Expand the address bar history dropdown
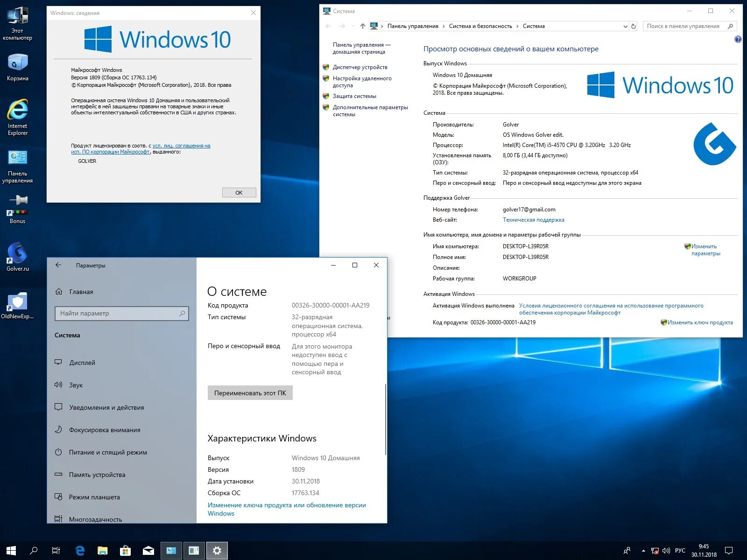This screenshot has height=560, width=747. click(x=625, y=27)
